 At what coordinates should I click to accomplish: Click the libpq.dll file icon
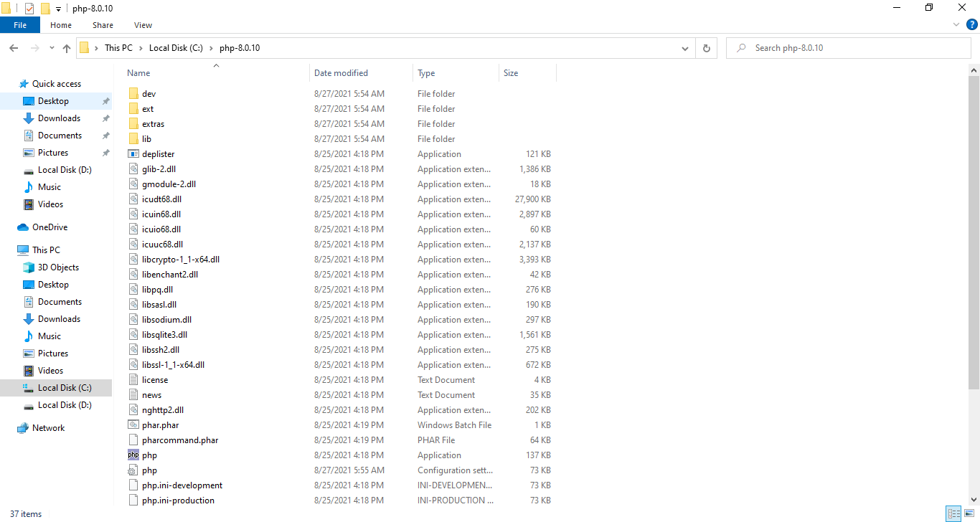pos(133,290)
